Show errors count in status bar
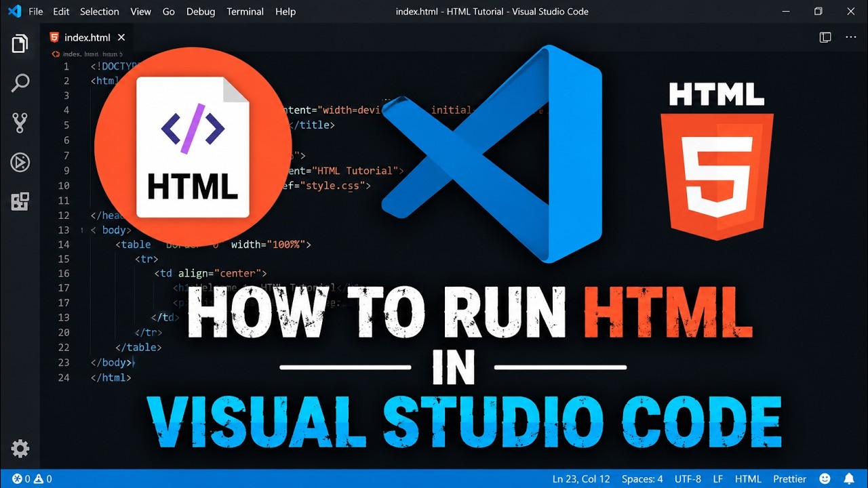Screen dimensions: 868x488 point(21,479)
